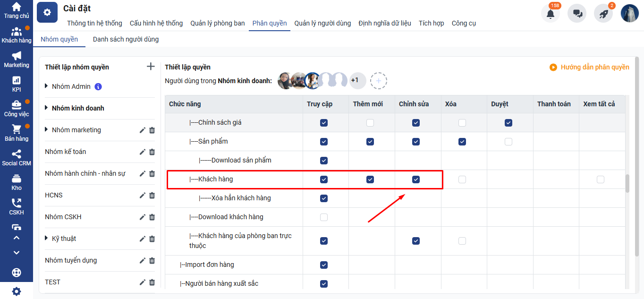
Task: Open Social CRM in sidebar
Action: click(x=17, y=158)
